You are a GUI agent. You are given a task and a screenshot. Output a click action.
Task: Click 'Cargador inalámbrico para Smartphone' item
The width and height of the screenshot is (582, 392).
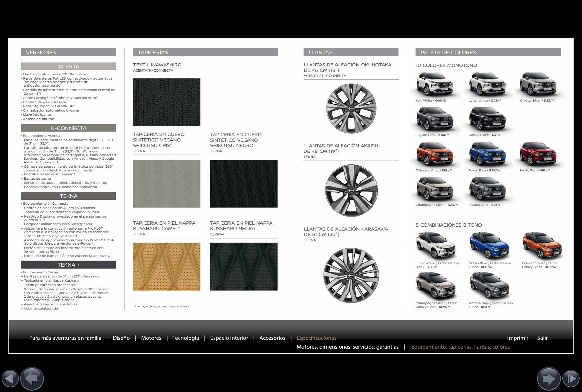point(56,224)
